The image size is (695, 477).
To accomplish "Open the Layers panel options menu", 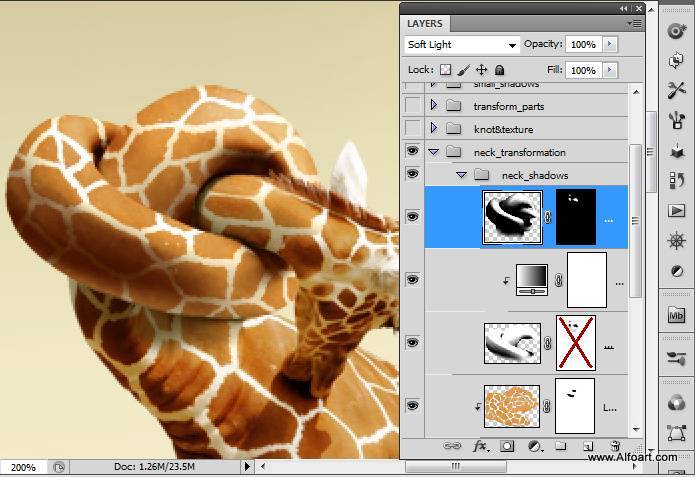I will click(x=634, y=22).
